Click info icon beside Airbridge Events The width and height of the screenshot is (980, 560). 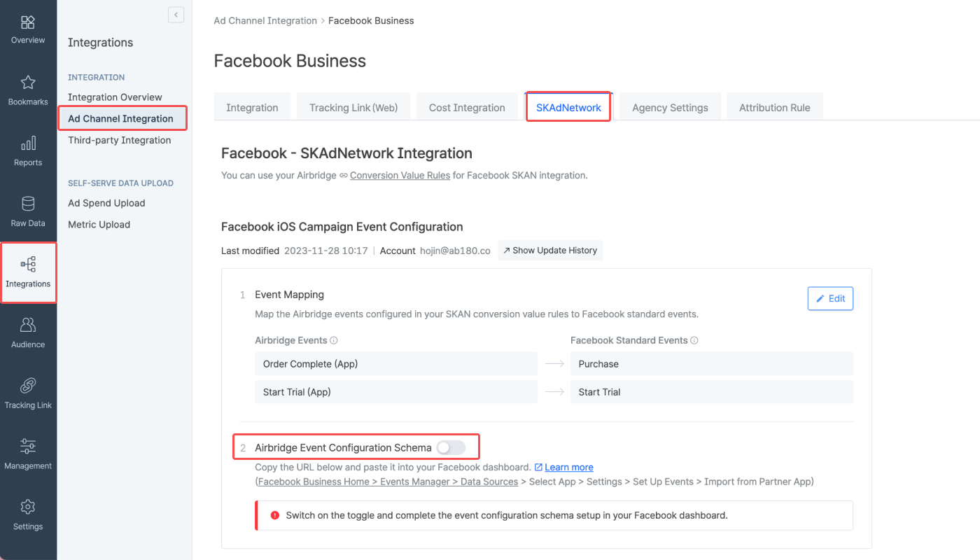click(x=334, y=341)
